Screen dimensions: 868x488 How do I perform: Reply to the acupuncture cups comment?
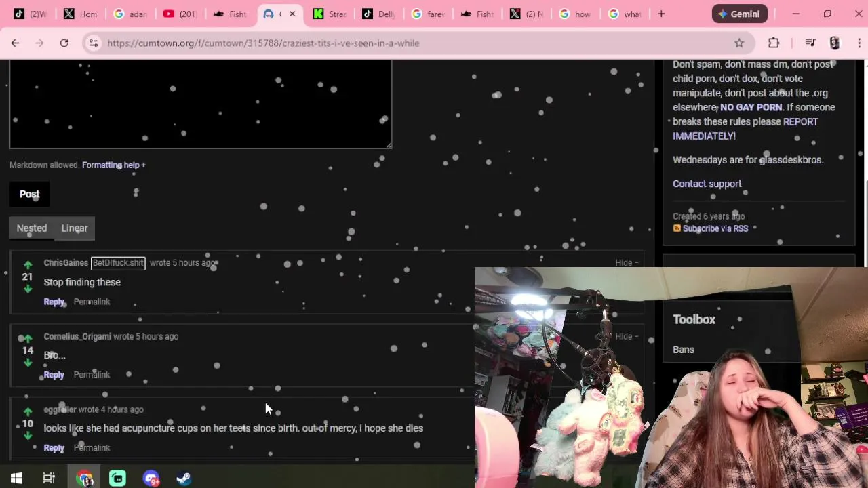tap(54, 448)
